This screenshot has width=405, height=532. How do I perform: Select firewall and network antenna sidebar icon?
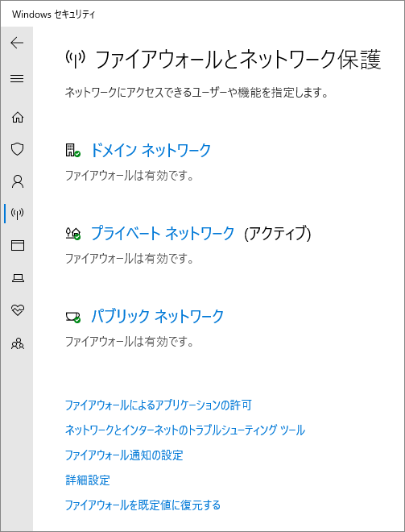coord(17,214)
